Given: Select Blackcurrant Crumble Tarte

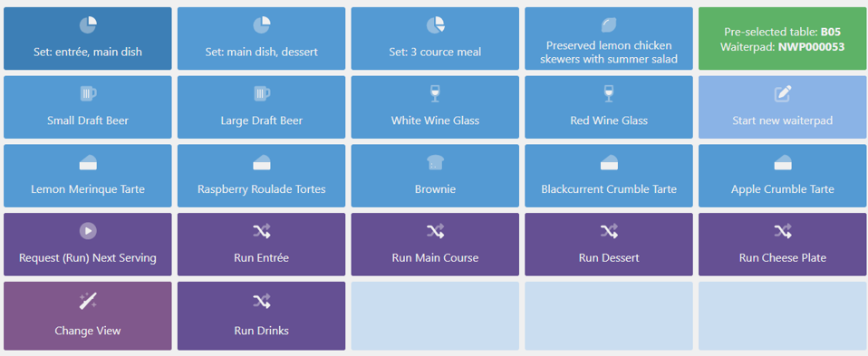Looking at the screenshot, I should point(609,176).
